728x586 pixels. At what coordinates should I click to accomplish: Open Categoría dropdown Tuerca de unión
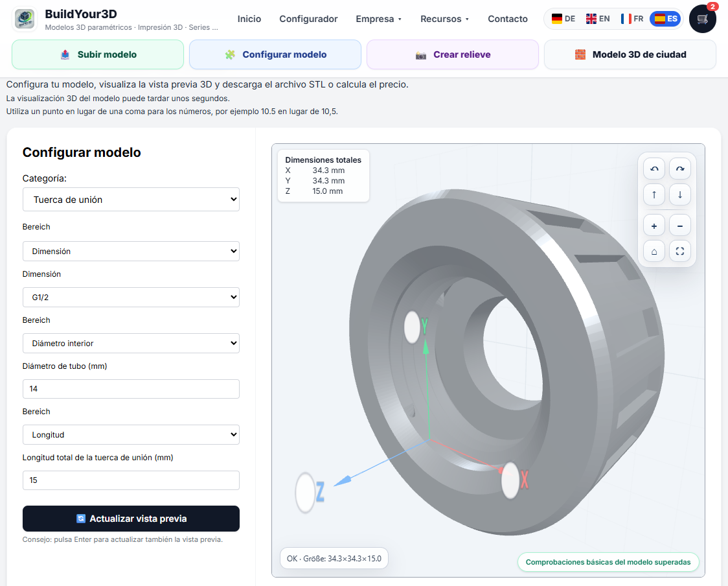click(x=131, y=200)
